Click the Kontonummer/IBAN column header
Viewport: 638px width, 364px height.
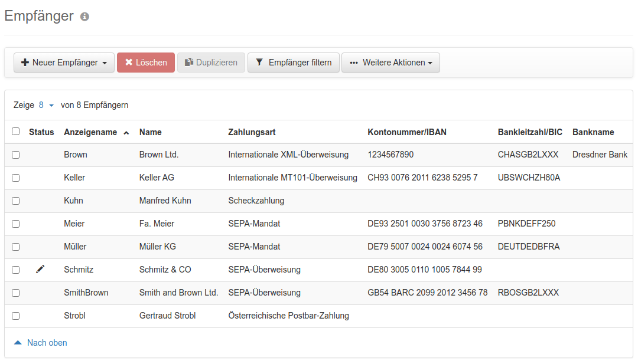pyautogui.click(x=407, y=132)
